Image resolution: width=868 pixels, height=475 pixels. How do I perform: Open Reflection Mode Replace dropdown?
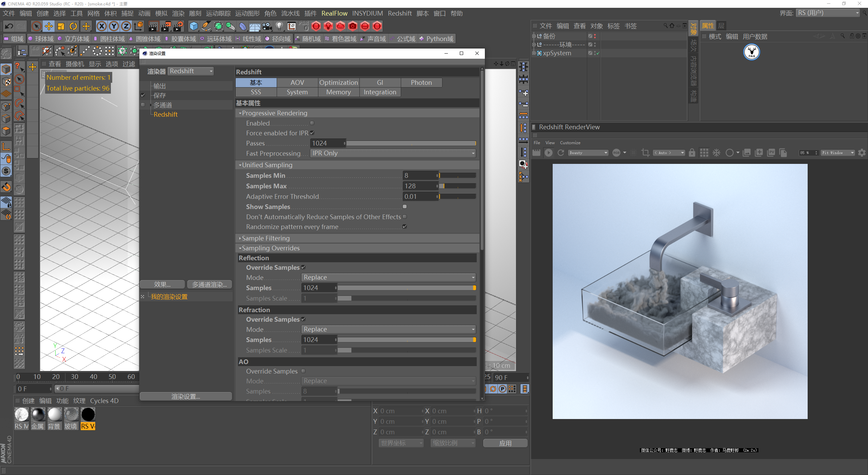(389, 278)
